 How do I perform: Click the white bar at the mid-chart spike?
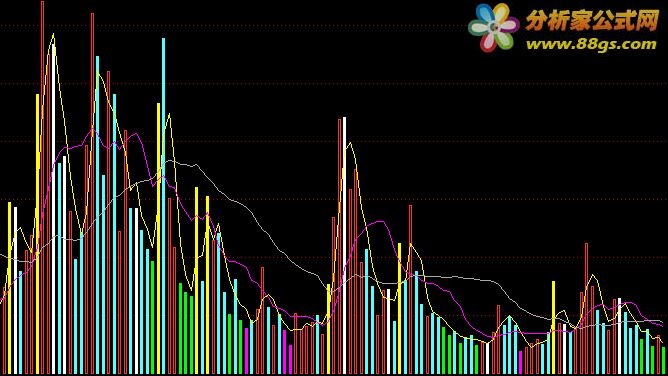pos(345,245)
